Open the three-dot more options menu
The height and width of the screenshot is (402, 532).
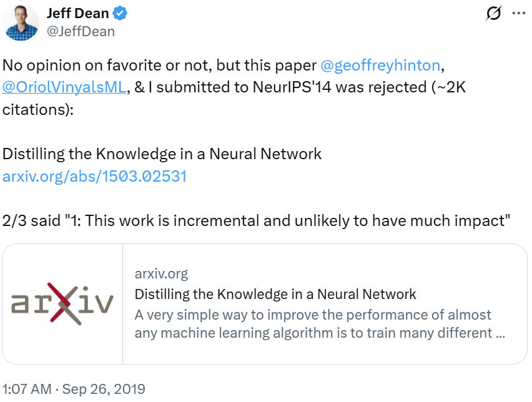coord(519,13)
